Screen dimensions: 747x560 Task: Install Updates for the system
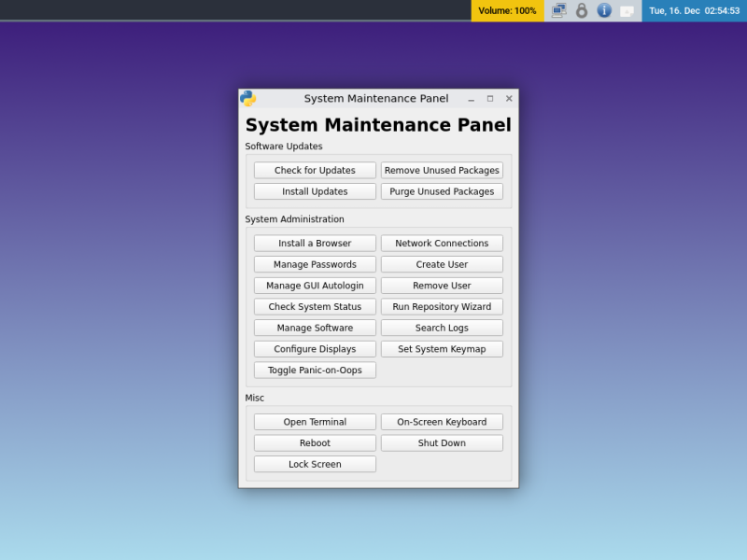pos(315,191)
